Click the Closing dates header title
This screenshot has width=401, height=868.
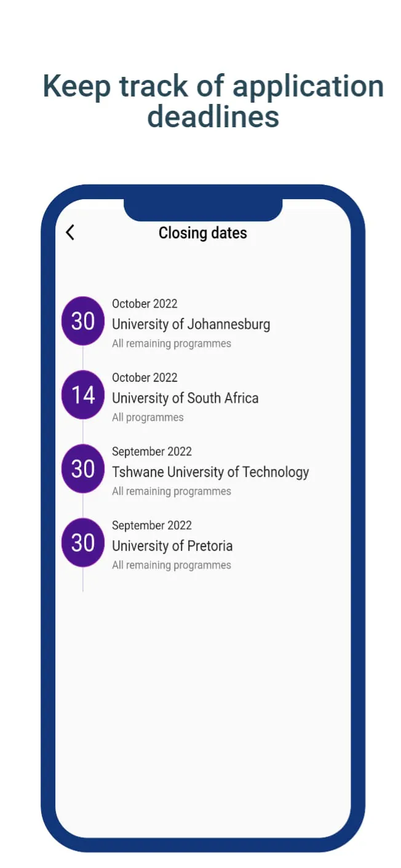click(x=203, y=232)
